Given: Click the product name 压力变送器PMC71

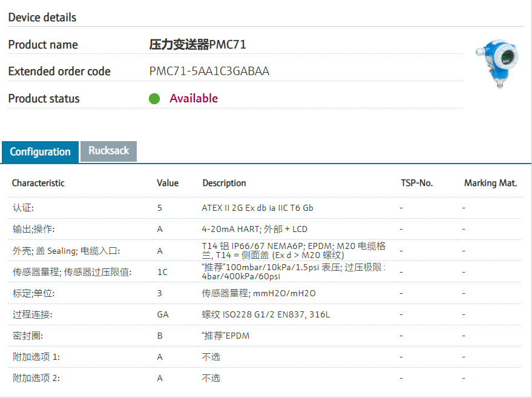Looking at the screenshot, I should pyautogui.click(x=198, y=45).
